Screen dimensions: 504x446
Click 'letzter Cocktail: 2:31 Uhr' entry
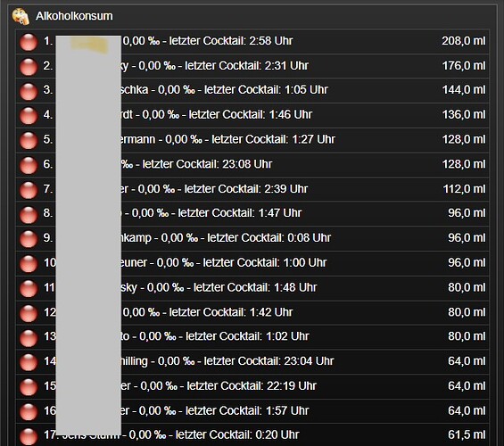246,65
